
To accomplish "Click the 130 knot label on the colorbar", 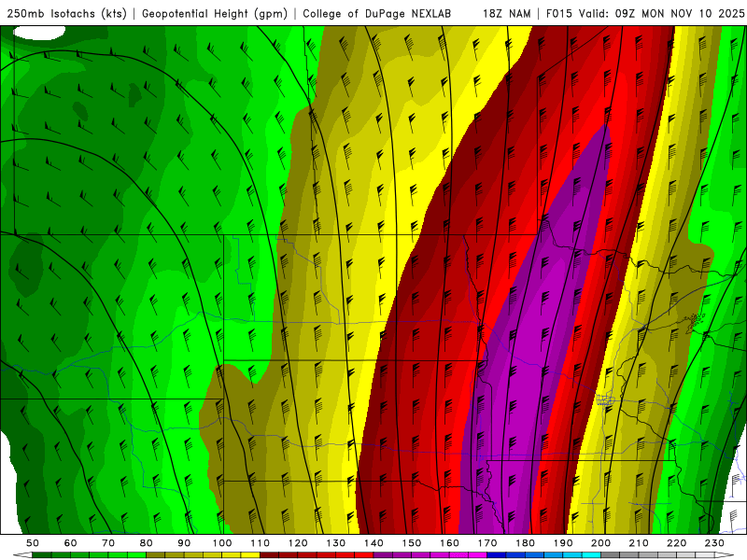I will click(x=336, y=543).
